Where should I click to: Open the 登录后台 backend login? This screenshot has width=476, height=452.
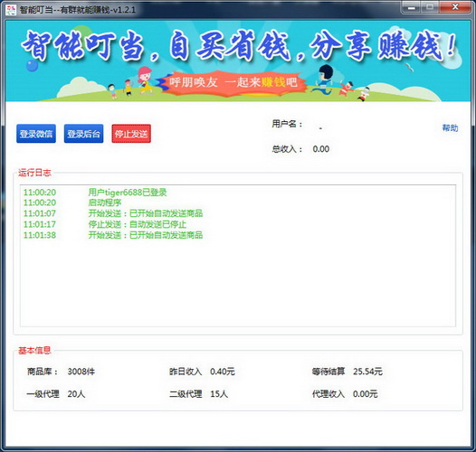click(84, 134)
